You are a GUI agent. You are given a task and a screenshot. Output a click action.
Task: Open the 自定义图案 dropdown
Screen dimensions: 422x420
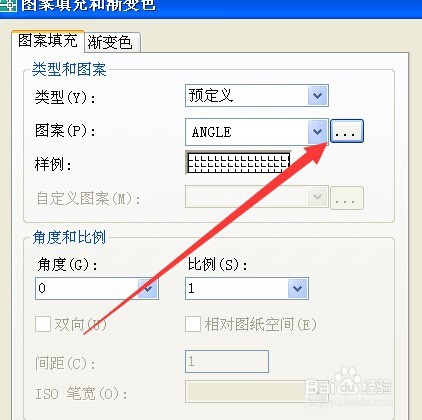click(x=257, y=197)
